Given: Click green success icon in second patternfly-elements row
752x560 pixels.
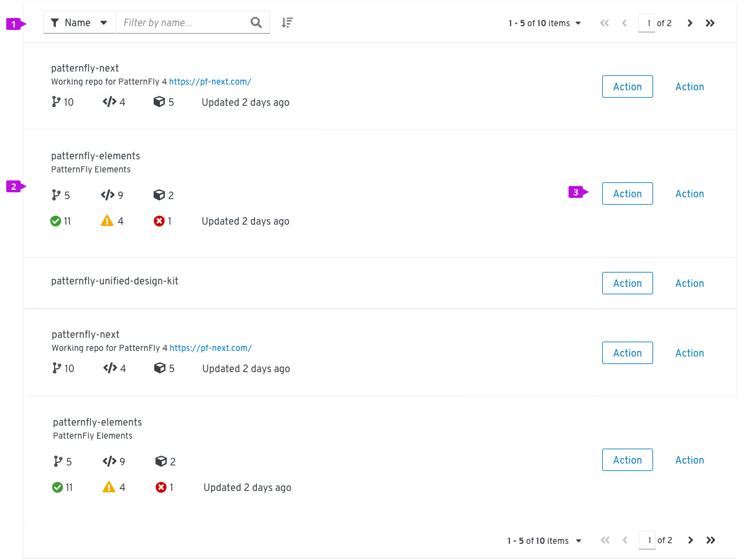Looking at the screenshot, I should [57, 487].
